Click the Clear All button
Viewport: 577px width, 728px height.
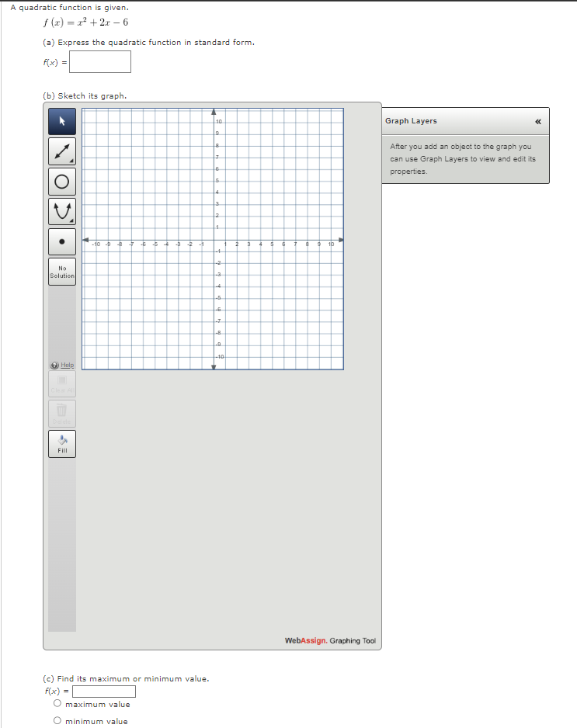[x=62, y=384]
